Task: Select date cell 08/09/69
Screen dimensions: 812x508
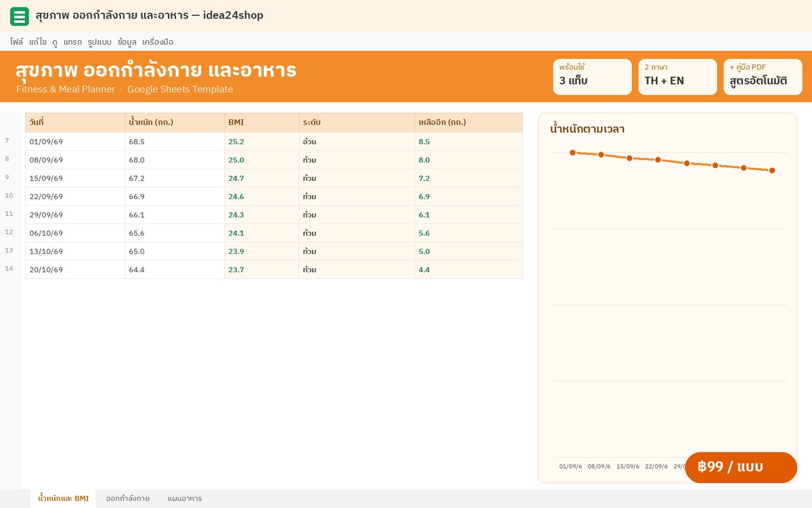Action: [x=75, y=160]
